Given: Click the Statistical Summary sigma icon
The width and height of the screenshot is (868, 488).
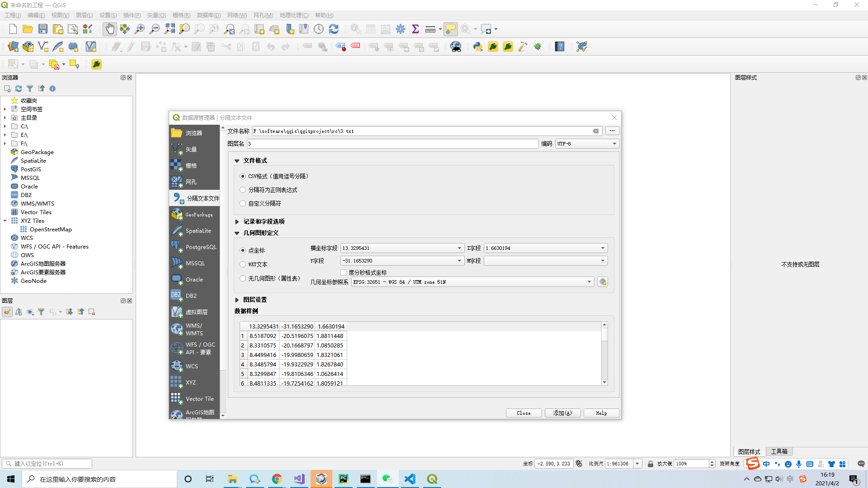Looking at the screenshot, I should [x=415, y=29].
